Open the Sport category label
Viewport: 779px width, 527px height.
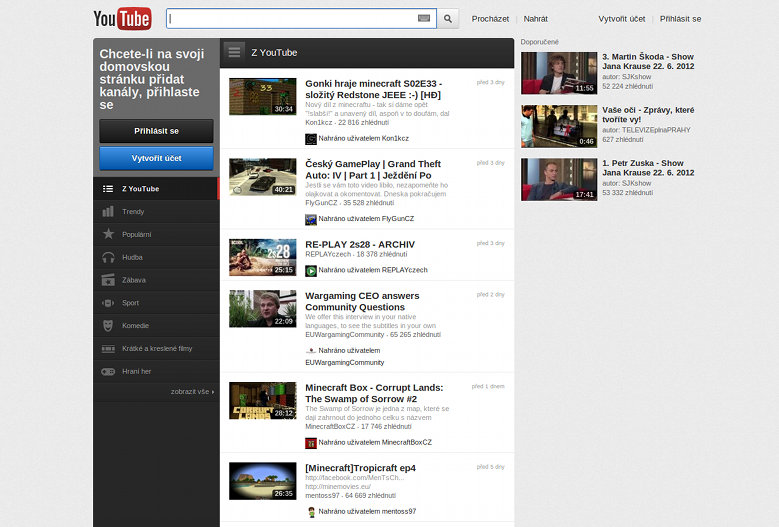[x=130, y=302]
